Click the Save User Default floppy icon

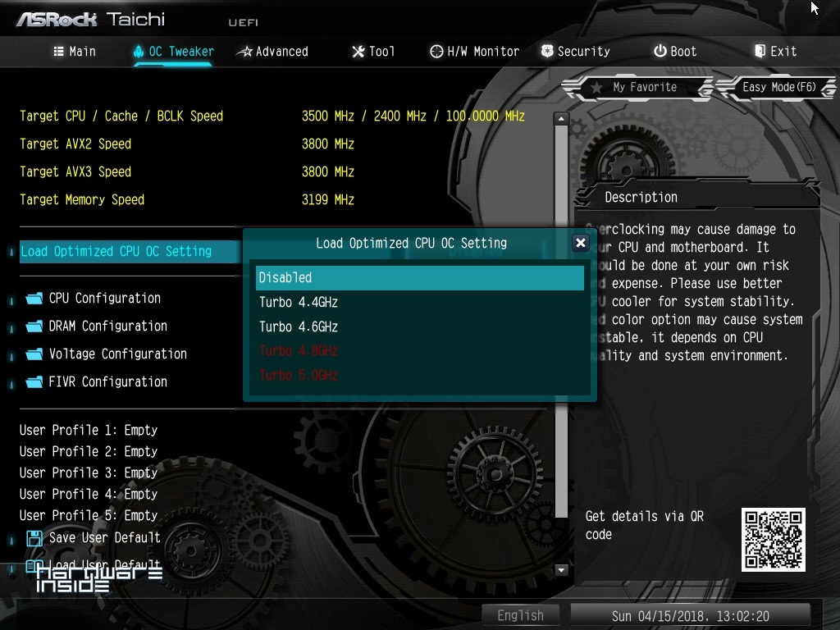click(34, 538)
